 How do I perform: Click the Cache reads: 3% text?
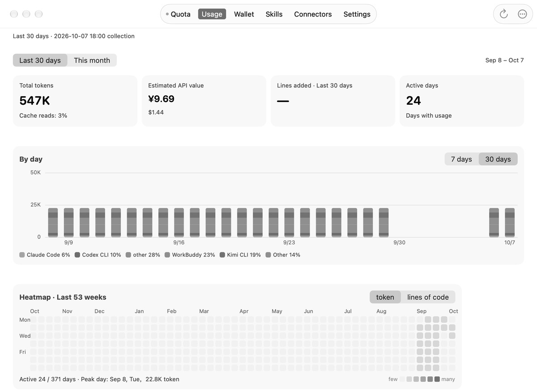coord(43,115)
